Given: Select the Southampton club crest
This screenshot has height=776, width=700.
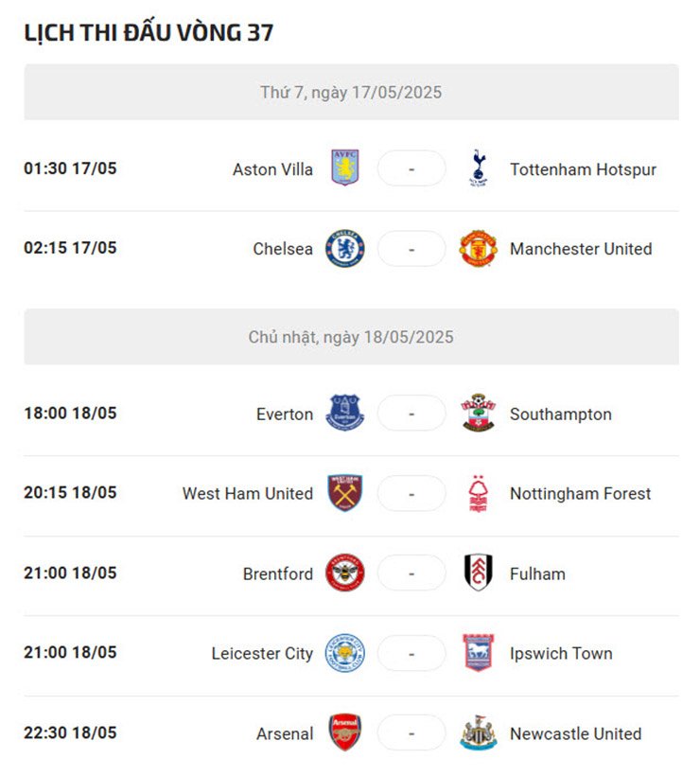Looking at the screenshot, I should 478,413.
